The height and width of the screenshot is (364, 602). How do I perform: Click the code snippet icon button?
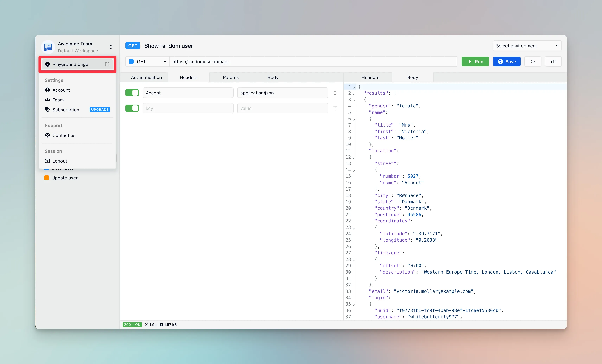pos(533,61)
